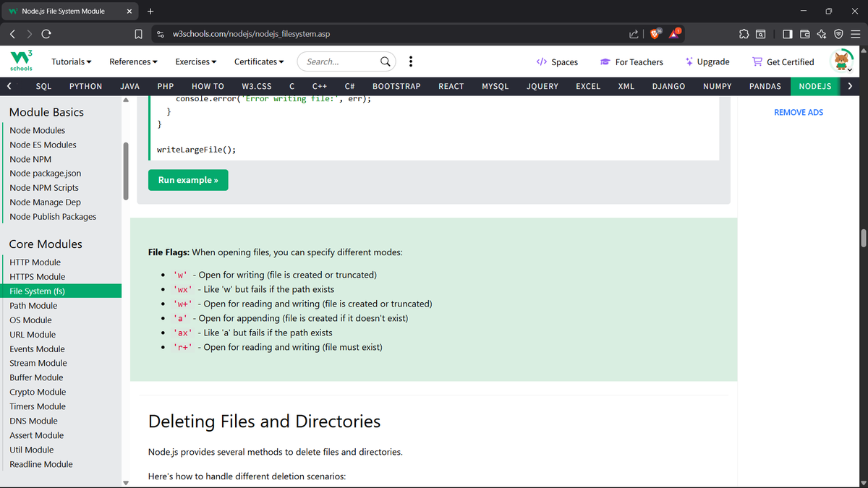Click the Run example button
The width and height of the screenshot is (868, 488).
[188, 180]
